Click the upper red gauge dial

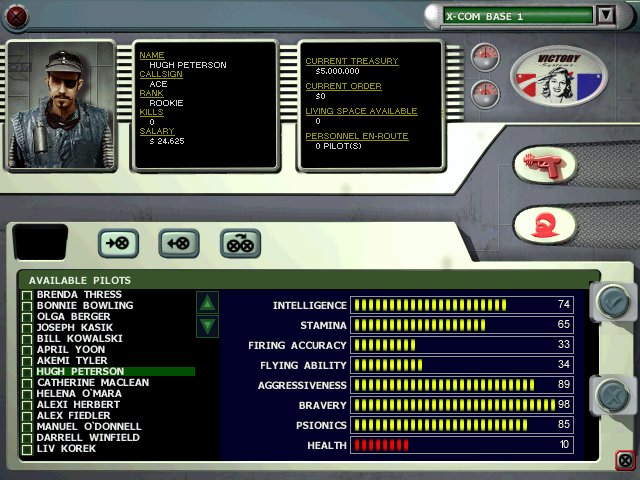(484, 56)
